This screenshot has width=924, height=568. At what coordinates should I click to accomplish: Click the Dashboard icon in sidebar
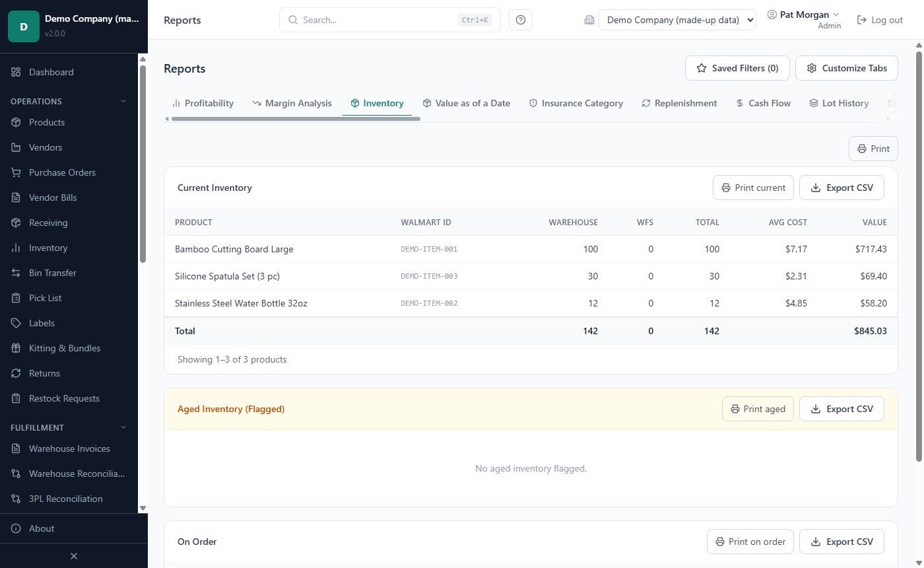coord(16,72)
